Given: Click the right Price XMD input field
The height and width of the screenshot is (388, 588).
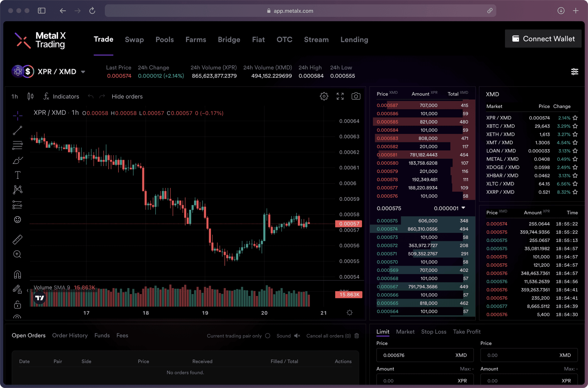Looking at the screenshot, I should tap(529, 355).
